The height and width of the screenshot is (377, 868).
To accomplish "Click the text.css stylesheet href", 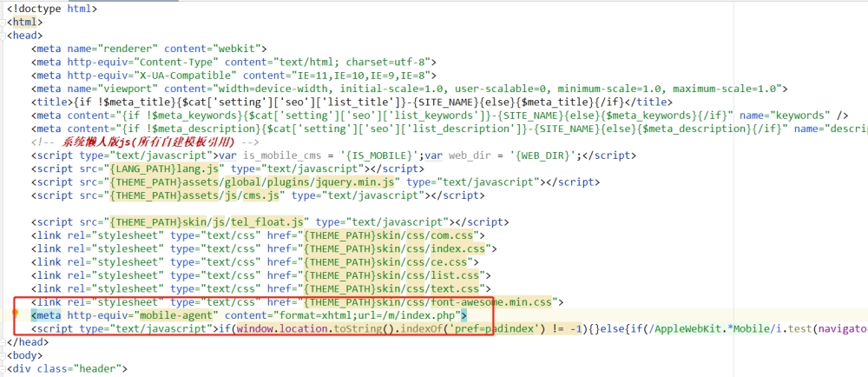I will click(391, 288).
